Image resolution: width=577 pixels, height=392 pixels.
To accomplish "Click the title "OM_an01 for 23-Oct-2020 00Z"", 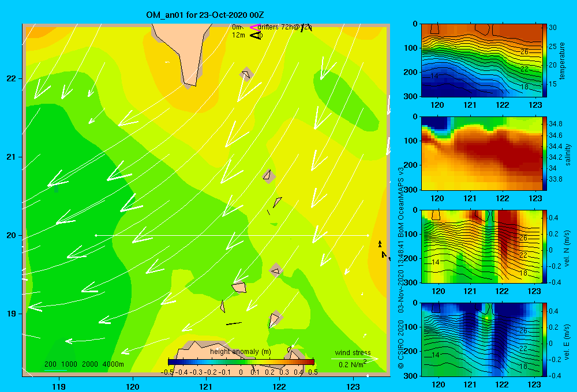I will [x=205, y=15].
